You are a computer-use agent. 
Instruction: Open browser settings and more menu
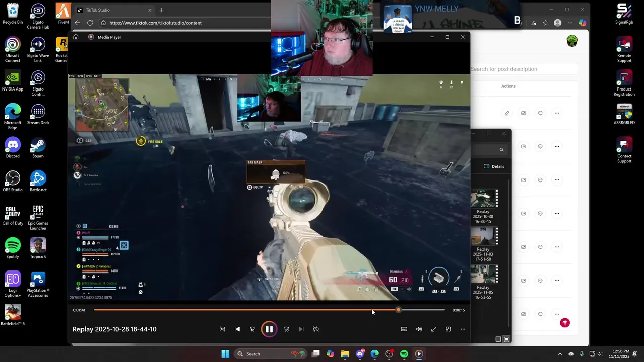570,23
